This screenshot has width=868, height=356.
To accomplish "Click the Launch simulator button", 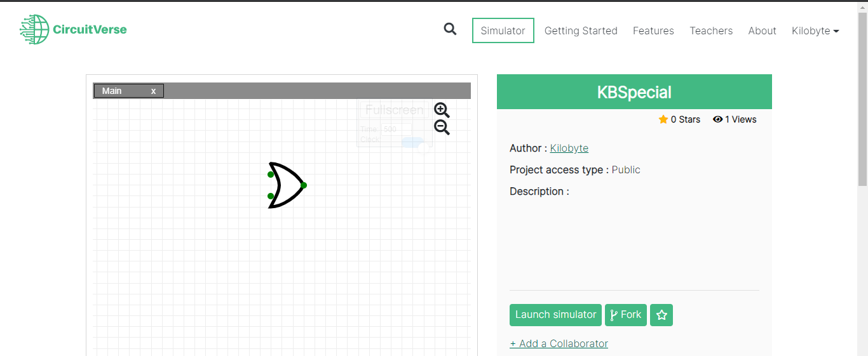I will pos(555,315).
